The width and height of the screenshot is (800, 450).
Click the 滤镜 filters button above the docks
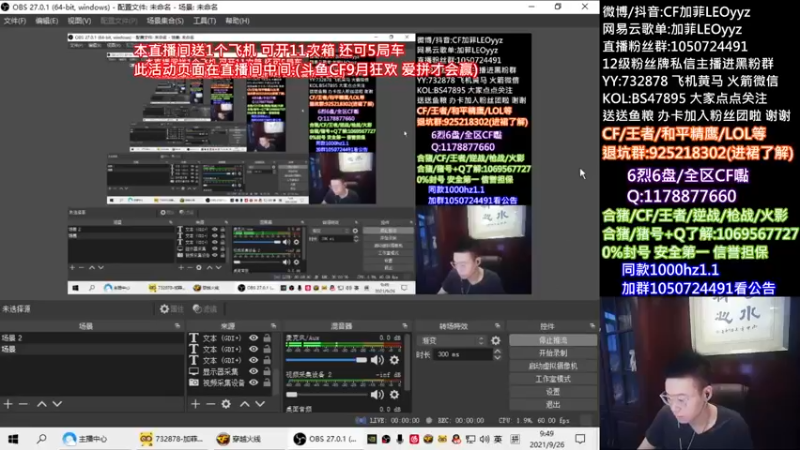205,309
